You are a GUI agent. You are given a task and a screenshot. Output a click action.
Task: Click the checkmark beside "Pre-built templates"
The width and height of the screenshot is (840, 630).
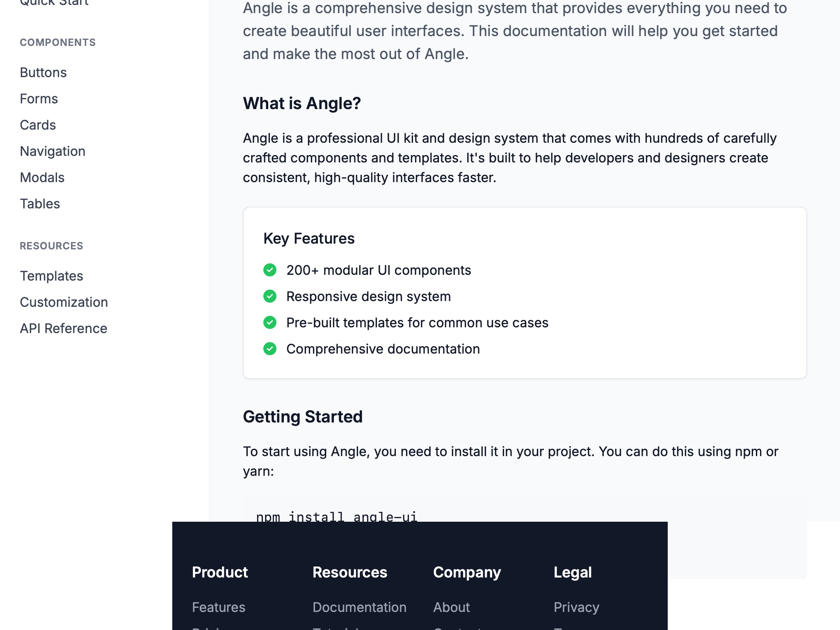(x=270, y=322)
